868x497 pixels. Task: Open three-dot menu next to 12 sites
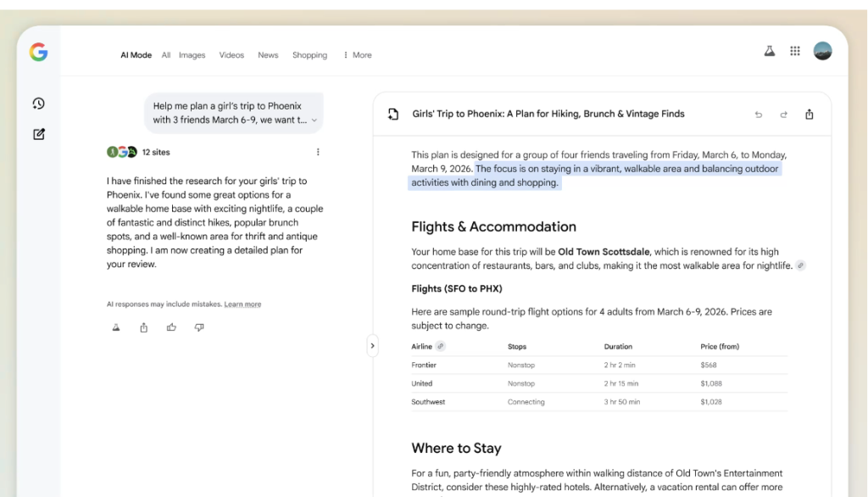pyautogui.click(x=318, y=153)
